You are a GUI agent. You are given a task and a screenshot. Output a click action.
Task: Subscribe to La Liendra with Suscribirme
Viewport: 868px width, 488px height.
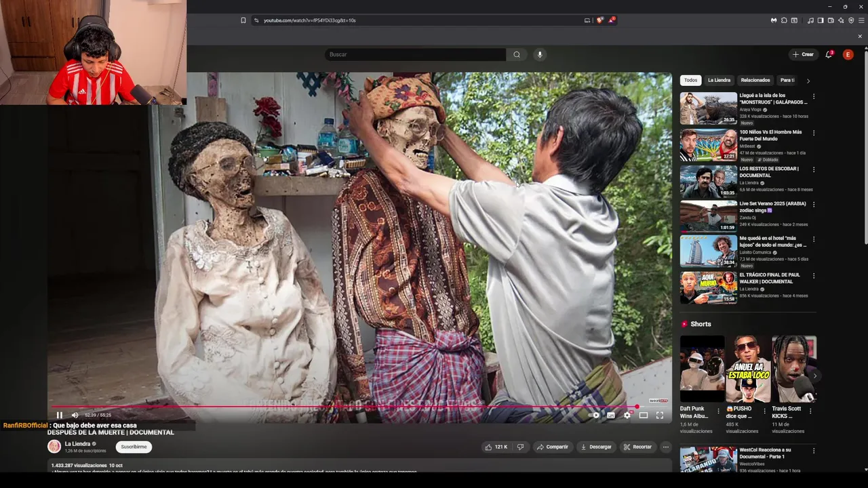pos(134,447)
